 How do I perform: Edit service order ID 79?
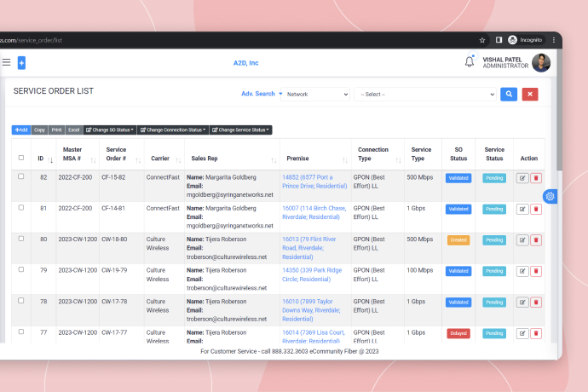pos(522,271)
